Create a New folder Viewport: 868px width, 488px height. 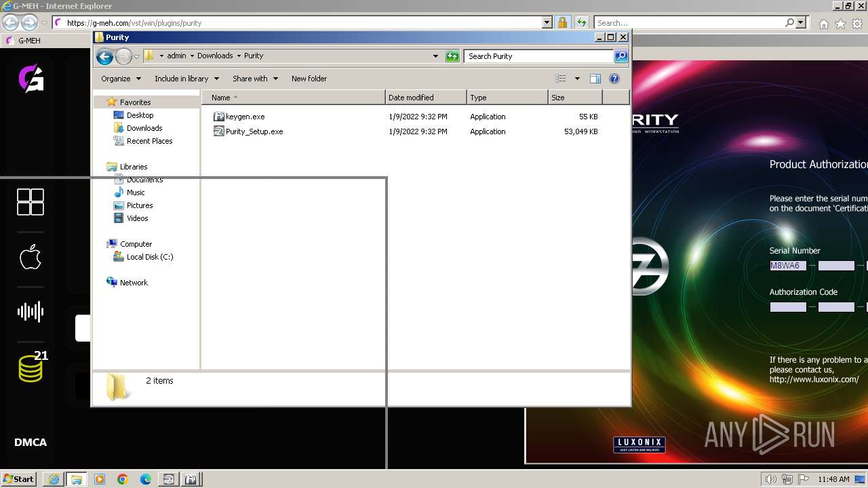(309, 79)
